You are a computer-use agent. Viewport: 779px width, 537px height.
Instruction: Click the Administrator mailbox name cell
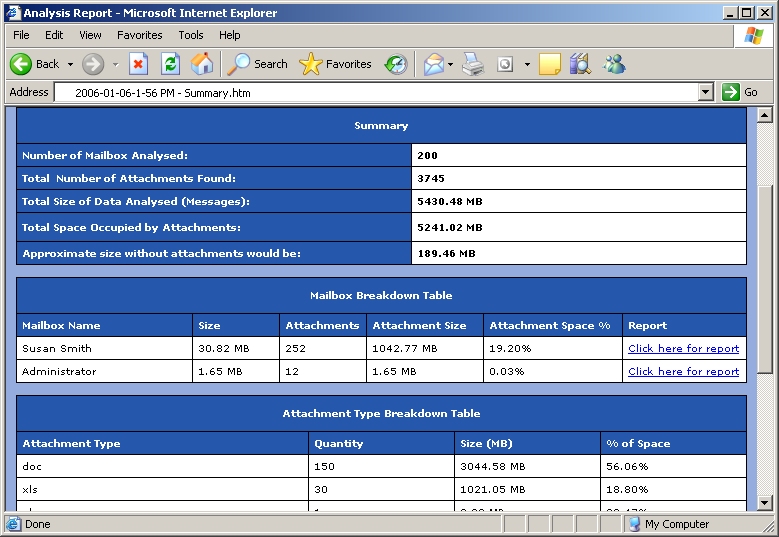(104, 372)
